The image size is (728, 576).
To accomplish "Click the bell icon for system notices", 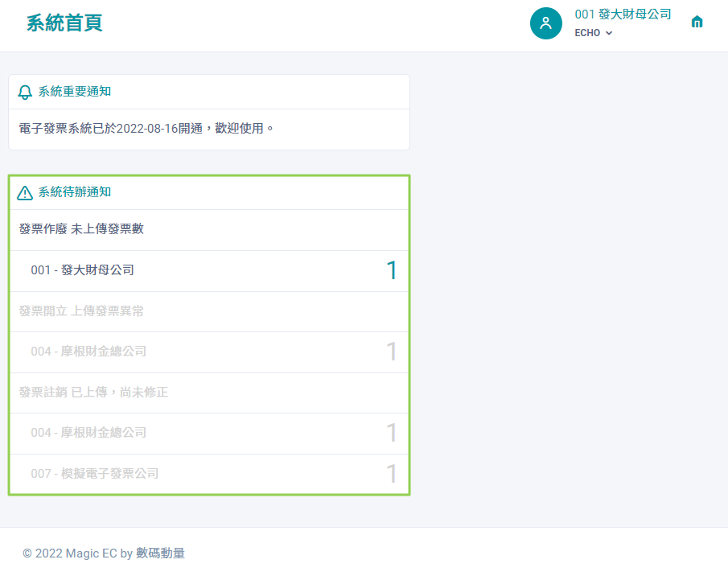I will [25, 92].
